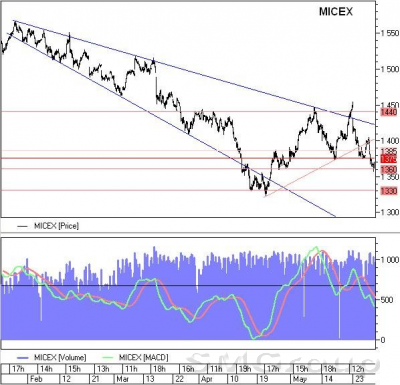Screen dimensions: 400x385
Task: Click the 12h hour label
Action: click(x=358, y=369)
